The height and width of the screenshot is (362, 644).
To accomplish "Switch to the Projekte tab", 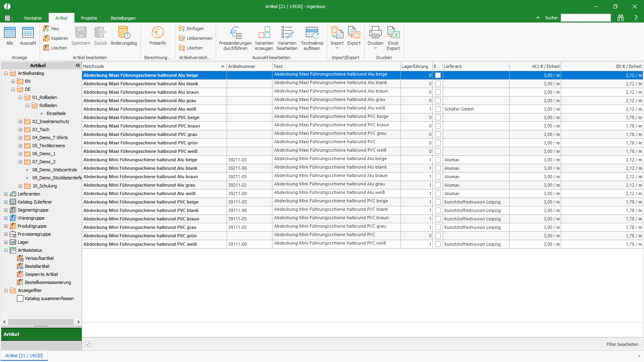I will click(x=89, y=18).
